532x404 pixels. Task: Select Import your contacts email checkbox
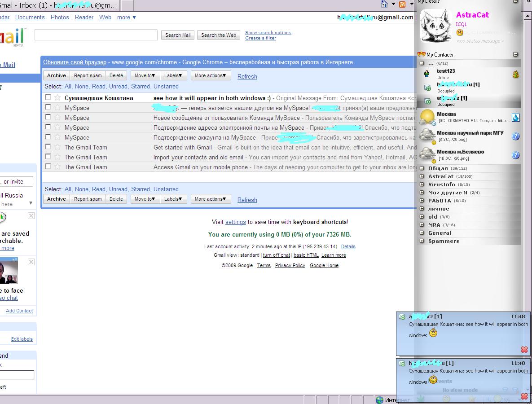point(48,156)
